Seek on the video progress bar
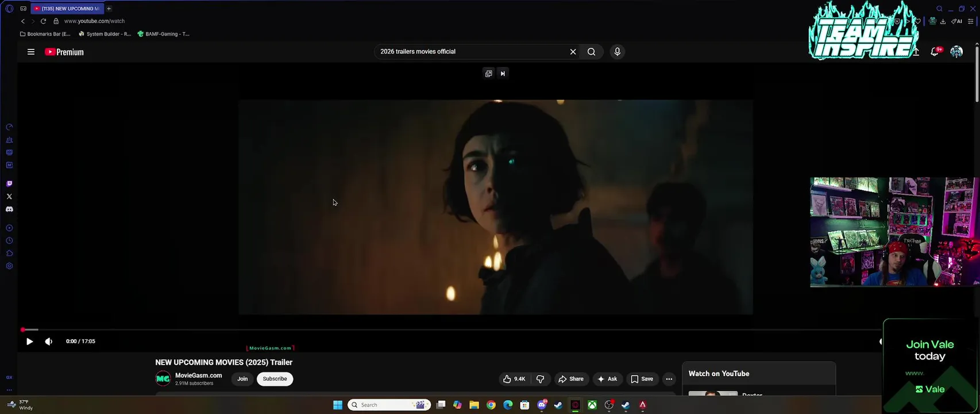This screenshot has width=980, height=414. pyautogui.click(x=451, y=329)
